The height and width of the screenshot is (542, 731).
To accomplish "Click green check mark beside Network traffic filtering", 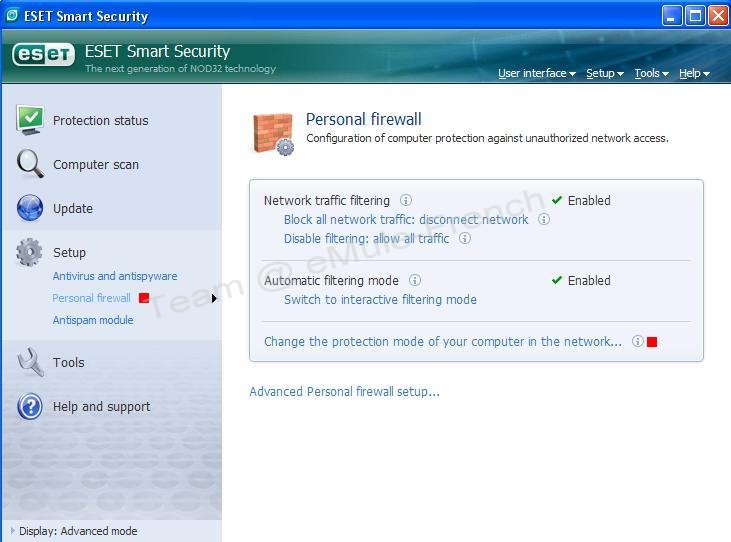I will pyautogui.click(x=557, y=200).
